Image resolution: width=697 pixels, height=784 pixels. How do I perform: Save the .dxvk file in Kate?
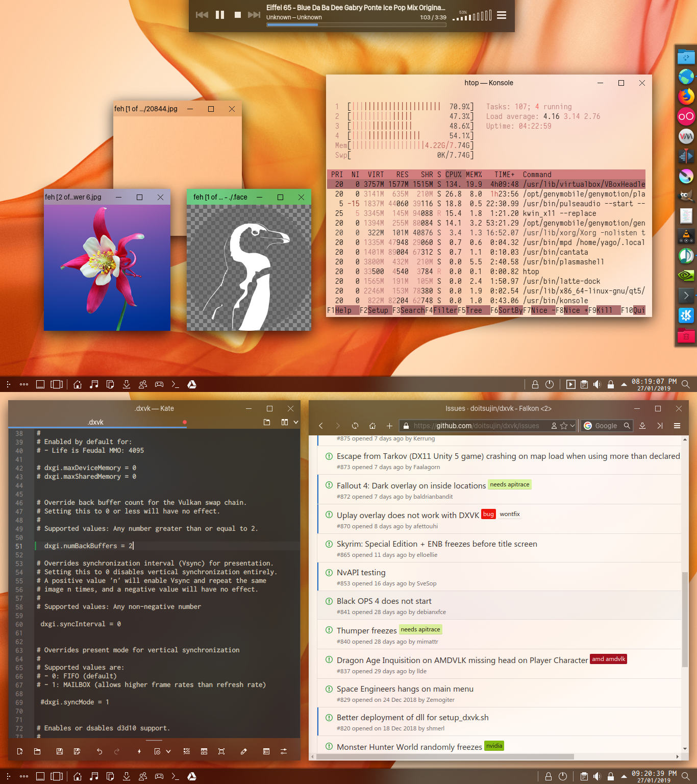click(60, 751)
